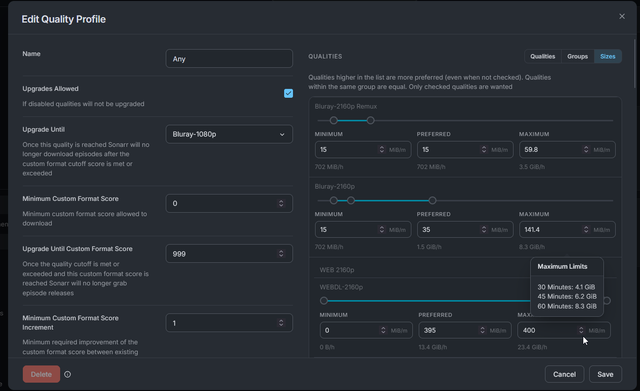Adjust Bluray-2160p Remux Maximum stepper

point(586,150)
